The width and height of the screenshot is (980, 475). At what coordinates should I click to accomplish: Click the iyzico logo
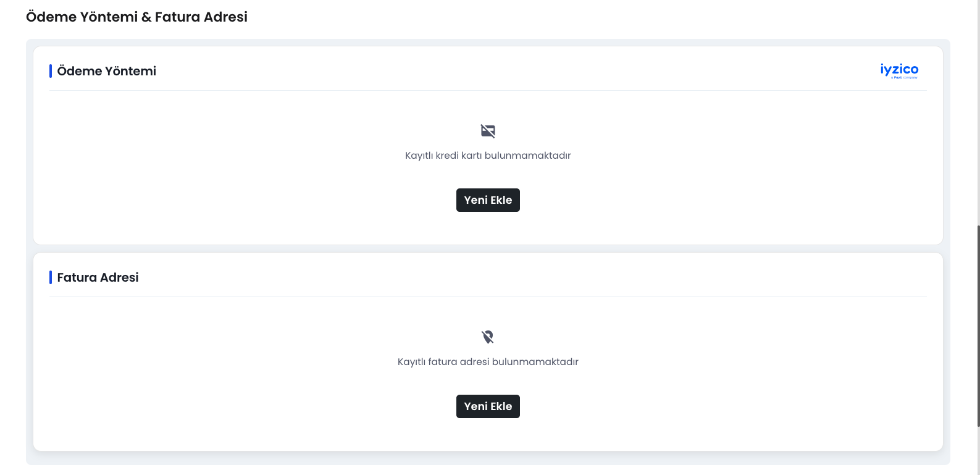(x=899, y=69)
